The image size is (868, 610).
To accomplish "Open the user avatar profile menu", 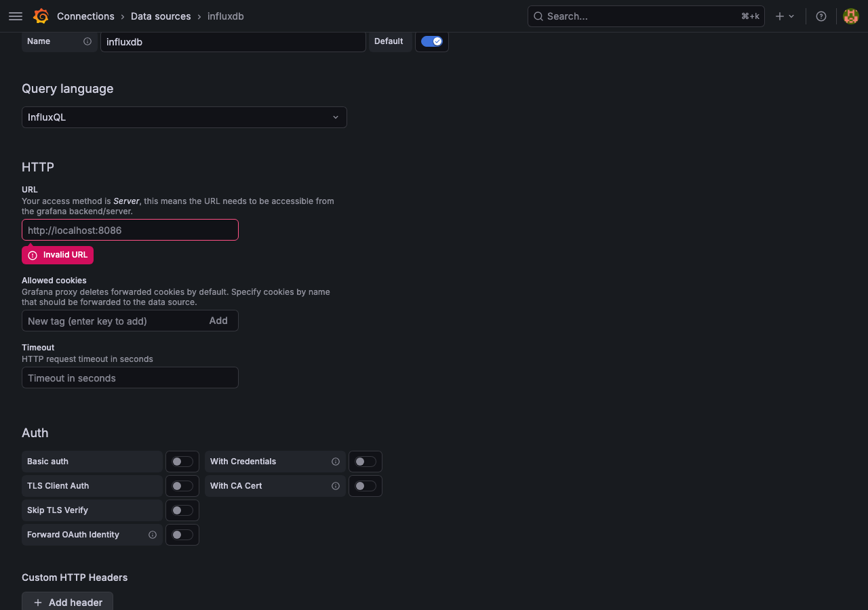I will pos(851,16).
